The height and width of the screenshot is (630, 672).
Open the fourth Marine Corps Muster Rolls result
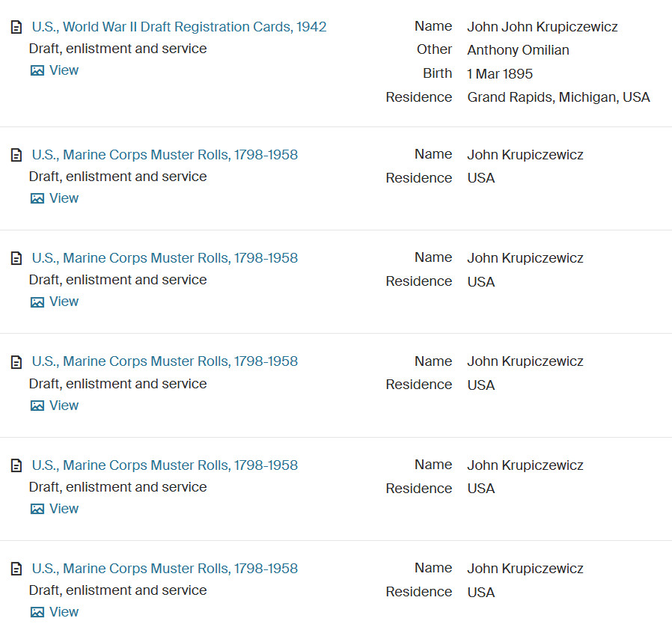point(165,465)
